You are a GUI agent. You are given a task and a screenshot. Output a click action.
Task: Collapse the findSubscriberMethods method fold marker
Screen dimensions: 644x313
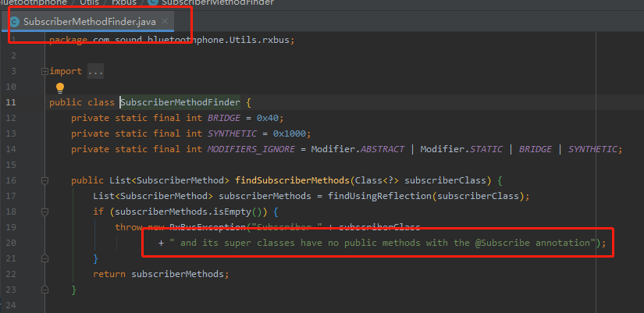tap(44, 180)
